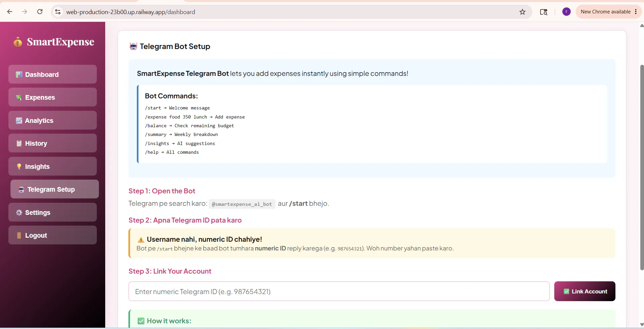This screenshot has height=329, width=644.
Task: Click the 'Bot Commands:' heading
Action: pyautogui.click(x=171, y=96)
